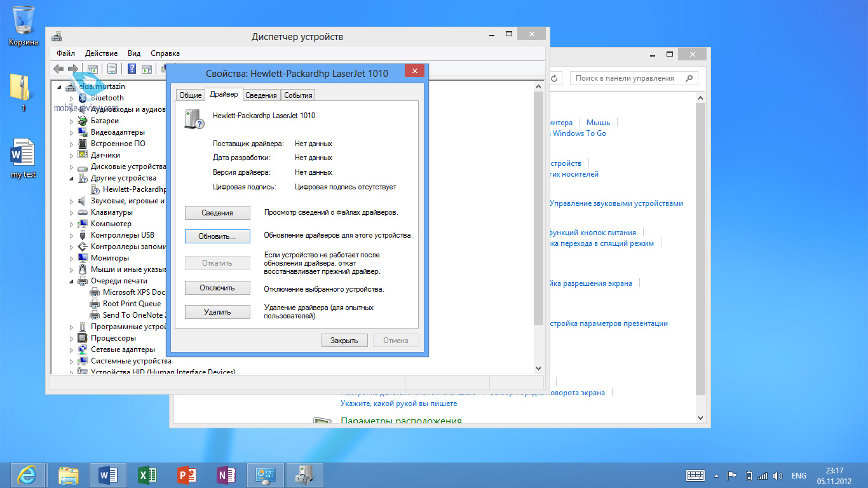Click the action pane toolbar icon after Help
The height and width of the screenshot is (488, 868).
pyautogui.click(x=147, y=69)
